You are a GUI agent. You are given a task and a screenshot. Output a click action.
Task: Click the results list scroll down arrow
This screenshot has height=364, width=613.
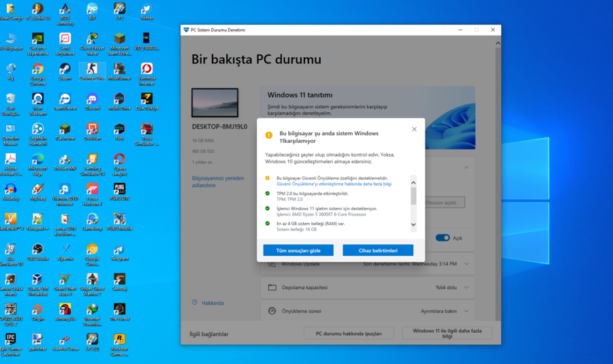(x=413, y=225)
